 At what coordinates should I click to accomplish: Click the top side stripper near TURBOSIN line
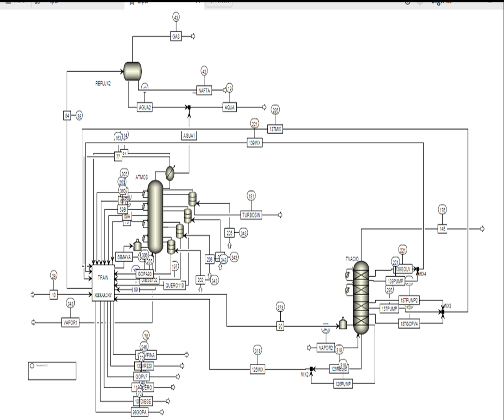point(192,199)
